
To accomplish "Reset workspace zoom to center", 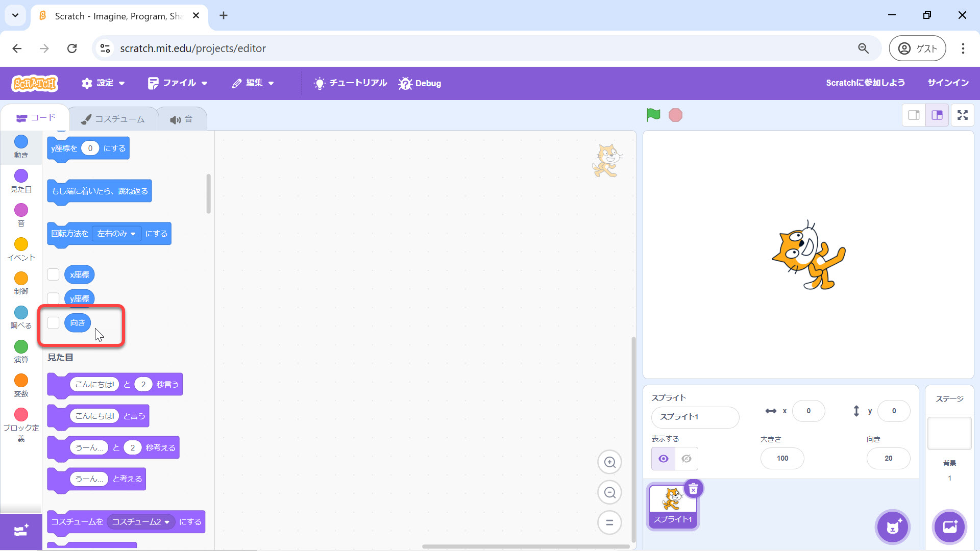I will click(609, 523).
